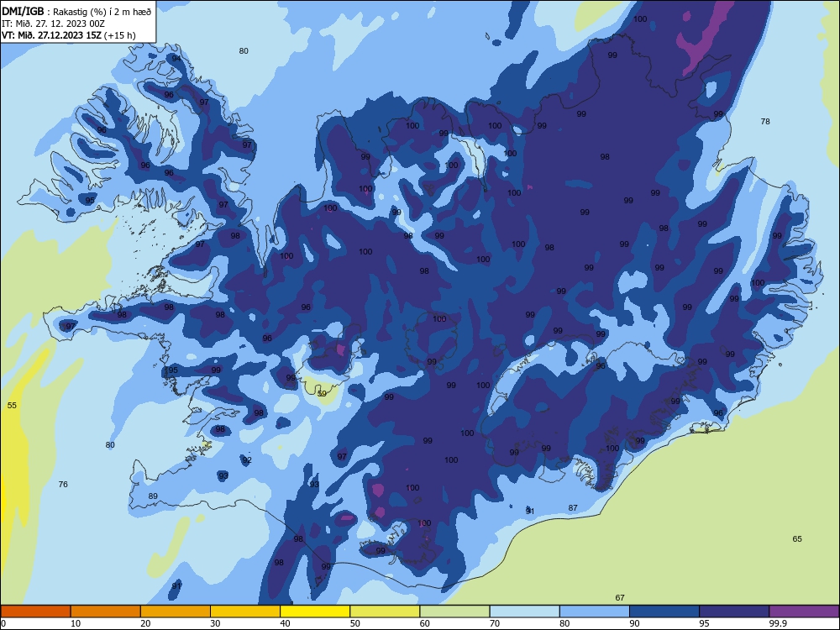Click the golden 30–40 legend swatch
840x630 pixels.
point(245,612)
